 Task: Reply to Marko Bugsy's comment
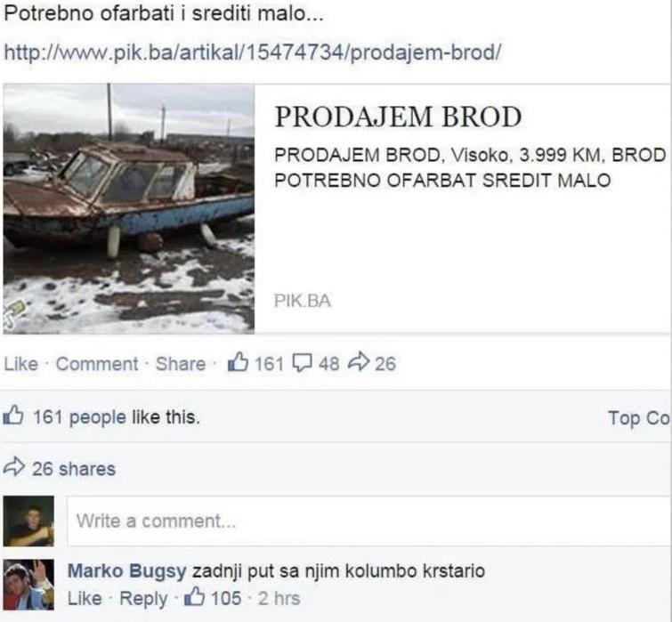[x=143, y=599]
